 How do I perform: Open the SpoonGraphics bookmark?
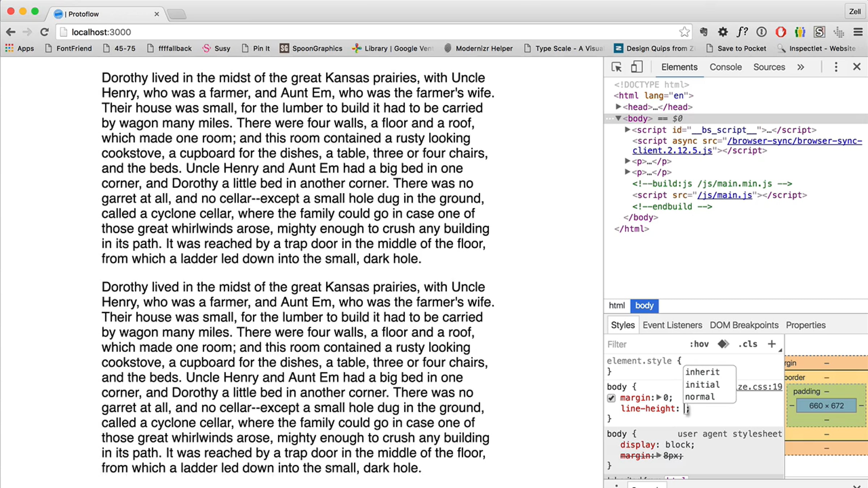pyautogui.click(x=311, y=48)
